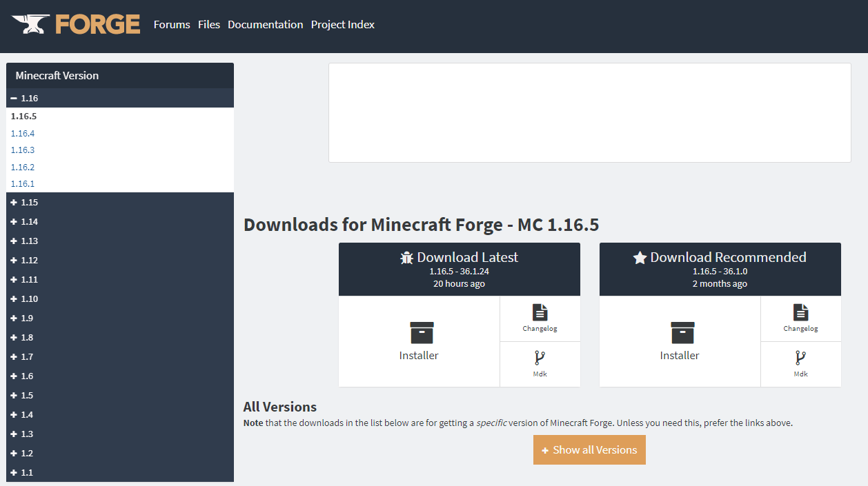Expand the 1.3 version group
Screen dimensions: 868x486
coord(120,434)
